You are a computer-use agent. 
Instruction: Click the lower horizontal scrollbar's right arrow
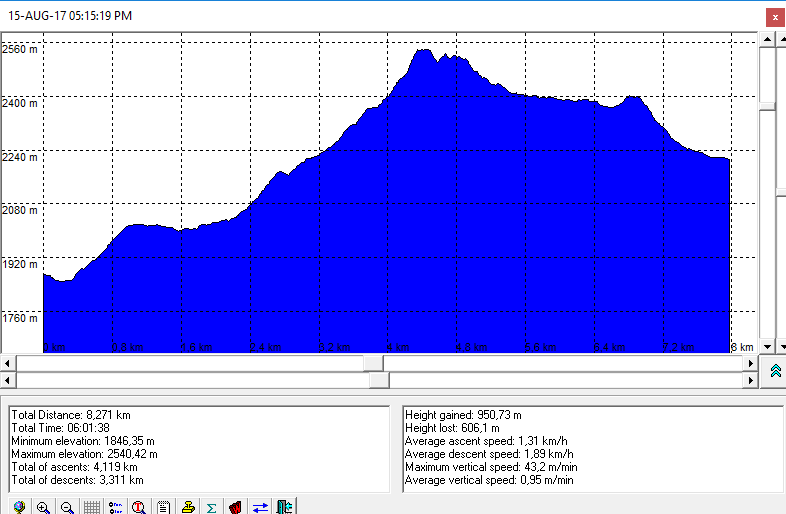pyautogui.click(x=751, y=380)
